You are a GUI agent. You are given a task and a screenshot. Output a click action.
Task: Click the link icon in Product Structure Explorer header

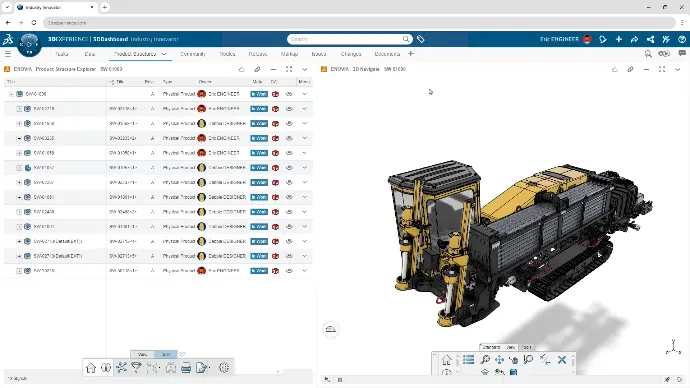click(257, 69)
